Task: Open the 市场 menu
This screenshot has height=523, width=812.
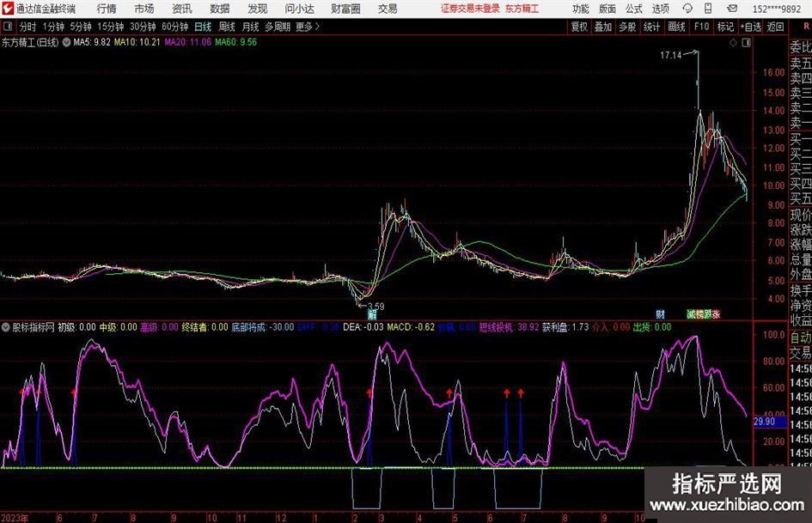Action: coord(144,9)
